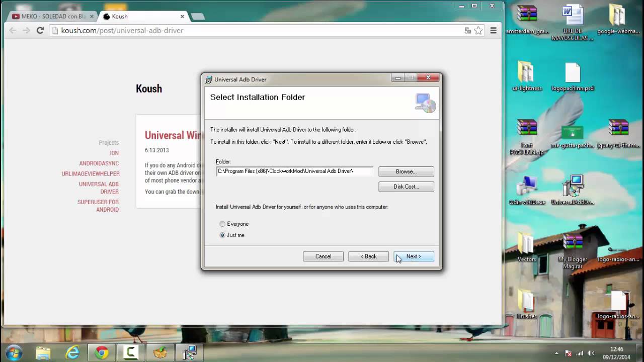Image resolution: width=644 pixels, height=362 pixels.
Task: Select the Font PACHINN.zip archive
Action: pyautogui.click(x=527, y=137)
